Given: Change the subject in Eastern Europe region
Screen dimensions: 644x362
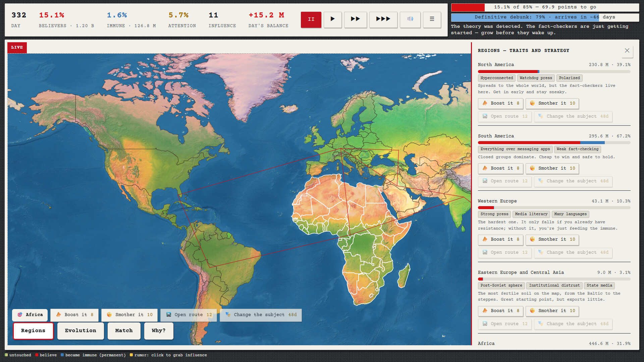Looking at the screenshot, I should pyautogui.click(x=573, y=324).
